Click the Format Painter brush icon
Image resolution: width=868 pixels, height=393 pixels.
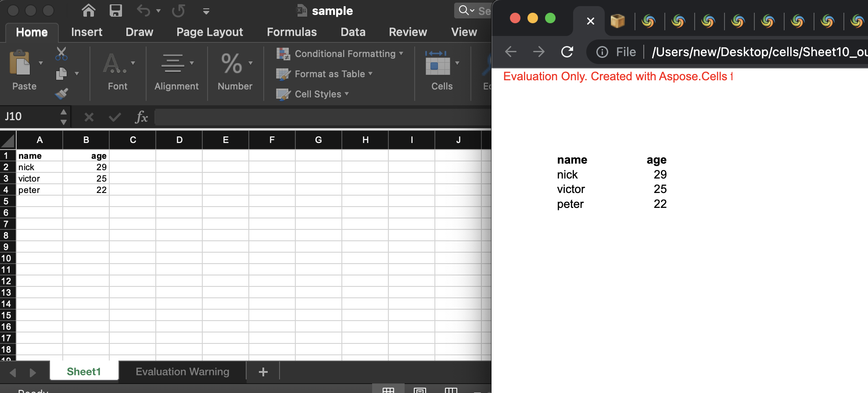pos(61,93)
